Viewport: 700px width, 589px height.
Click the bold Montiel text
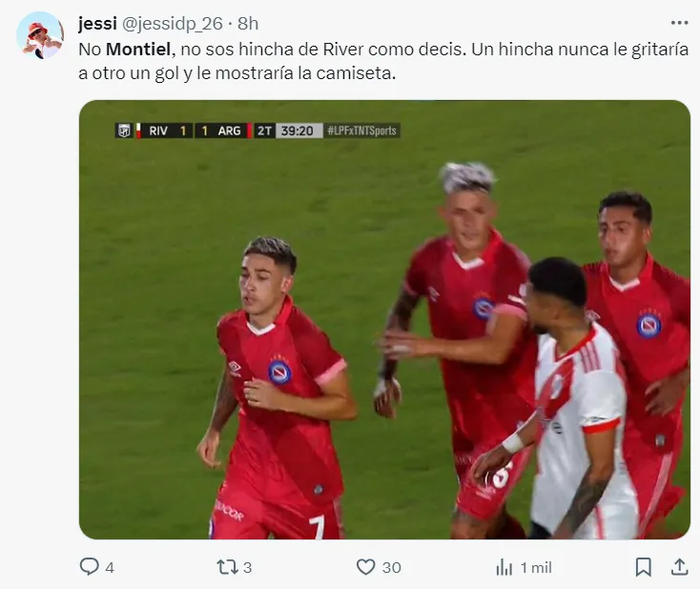[138, 50]
